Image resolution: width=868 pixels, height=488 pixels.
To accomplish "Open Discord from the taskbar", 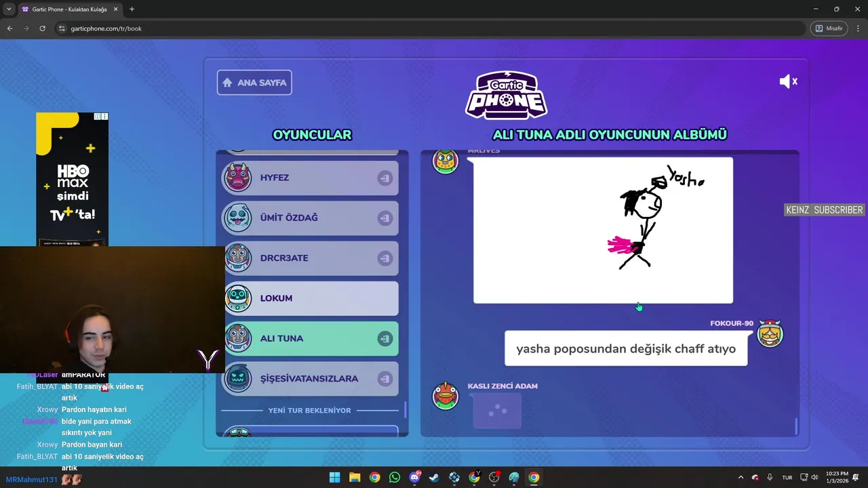I will tap(414, 478).
